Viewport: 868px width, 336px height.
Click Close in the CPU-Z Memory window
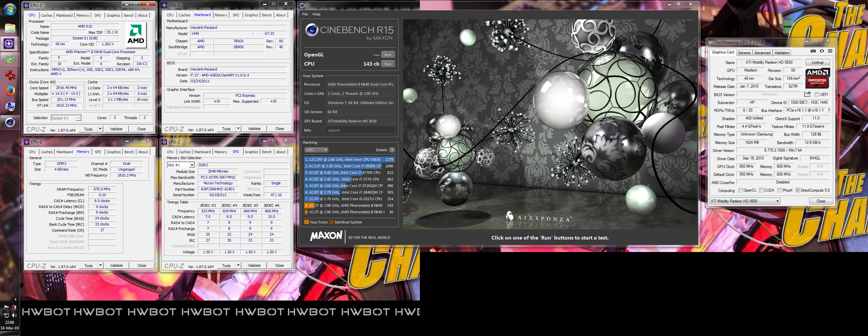141,265
